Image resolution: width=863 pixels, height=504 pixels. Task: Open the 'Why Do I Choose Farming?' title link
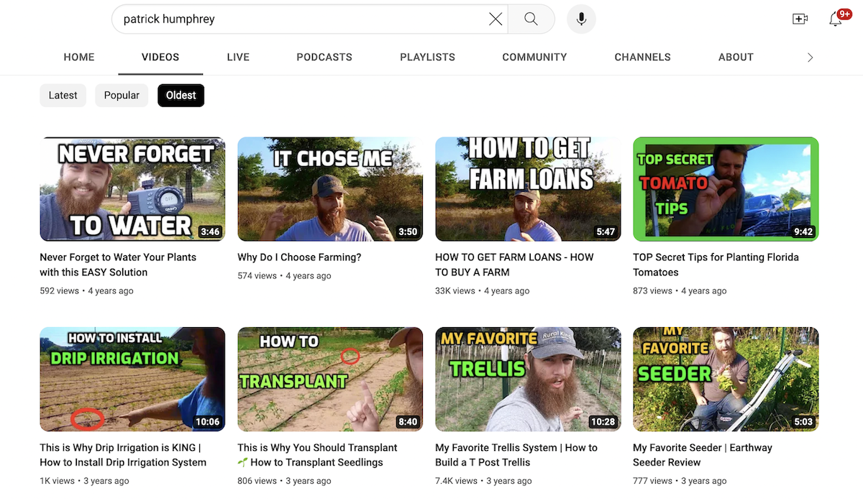(x=299, y=257)
